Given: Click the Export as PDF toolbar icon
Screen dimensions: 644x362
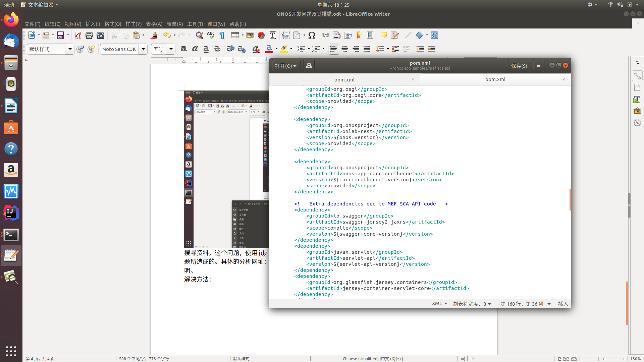Looking at the screenshot, I should pyautogui.click(x=78, y=35).
